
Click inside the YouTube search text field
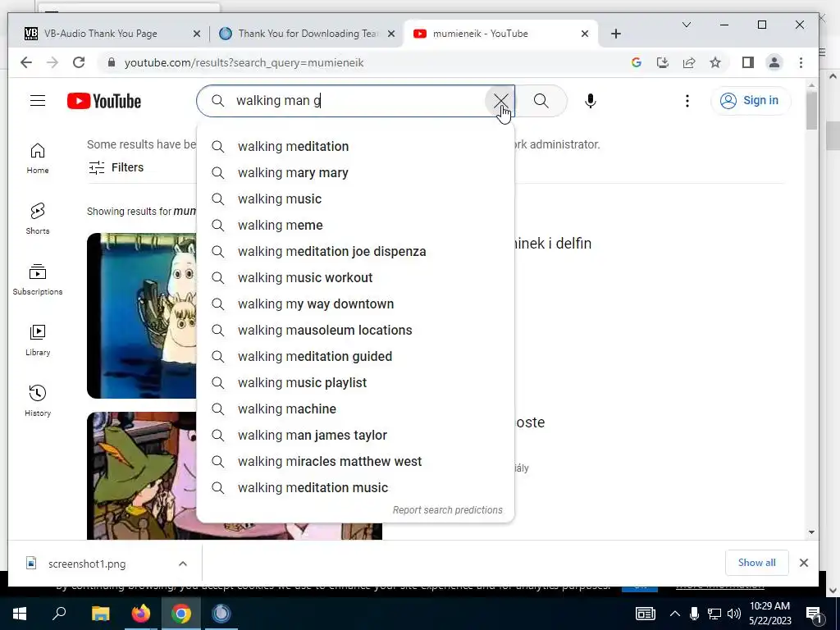[356, 101]
